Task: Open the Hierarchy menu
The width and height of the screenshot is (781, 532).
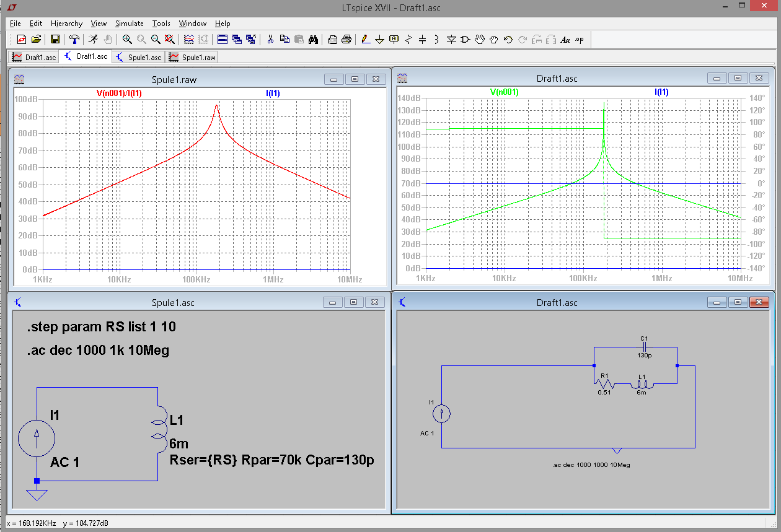Action: 67,24
